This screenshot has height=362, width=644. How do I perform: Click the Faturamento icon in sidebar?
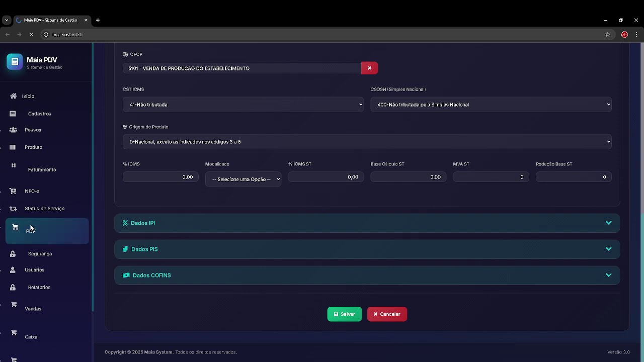click(x=14, y=165)
